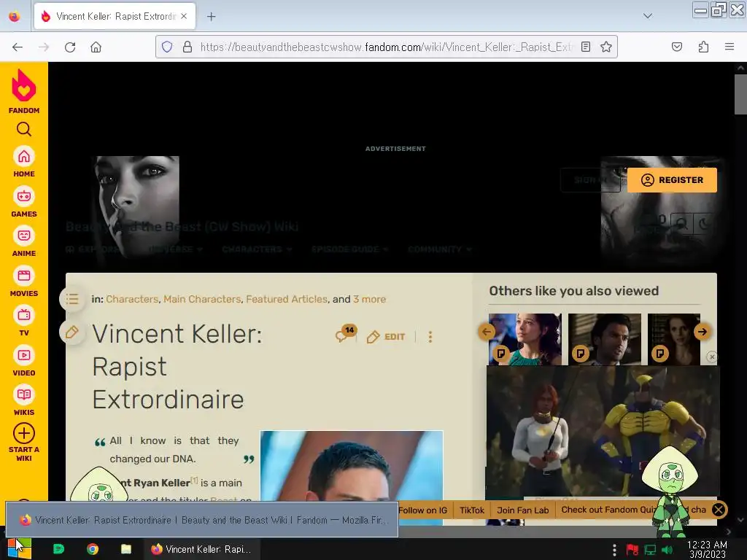Open first recommended article thumbnail, woman in teal
747x560 pixels.
pyautogui.click(x=525, y=339)
